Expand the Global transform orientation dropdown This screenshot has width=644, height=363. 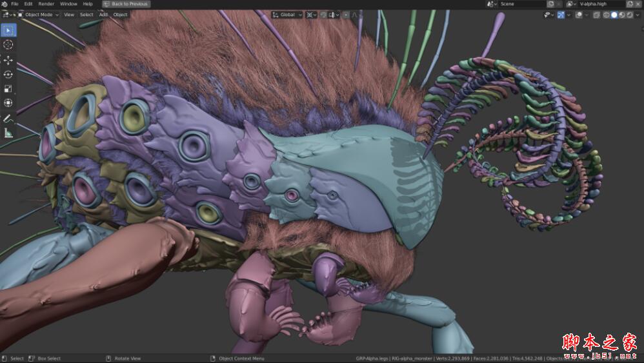(287, 14)
